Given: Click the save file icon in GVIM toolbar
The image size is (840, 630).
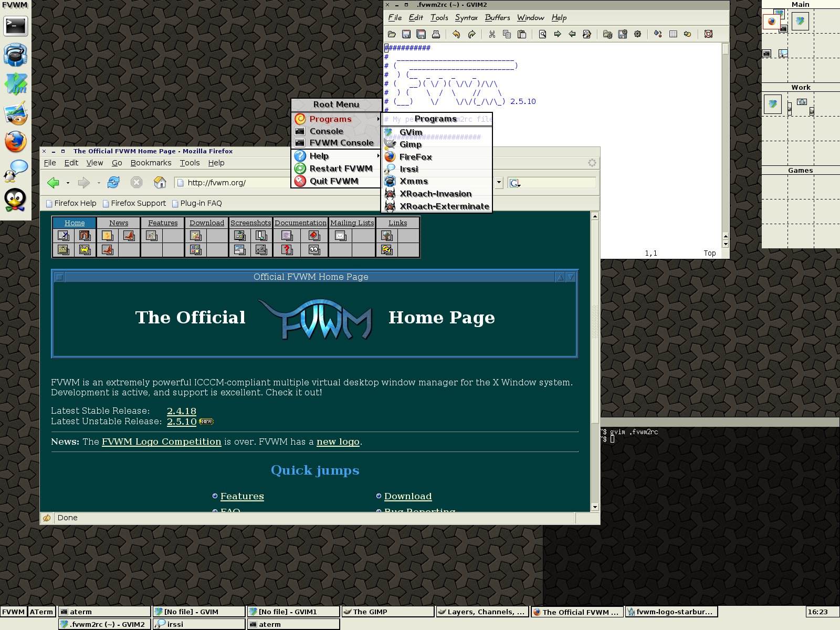Looking at the screenshot, I should coord(406,34).
